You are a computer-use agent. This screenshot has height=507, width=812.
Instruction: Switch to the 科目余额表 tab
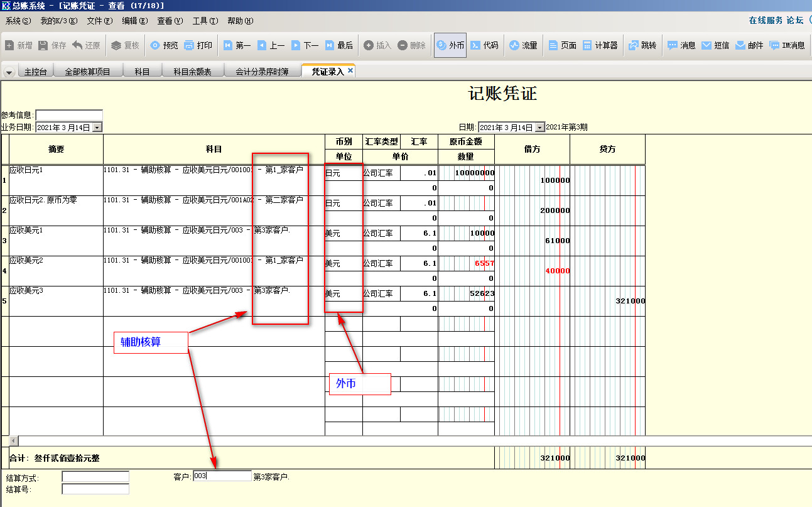pos(192,72)
